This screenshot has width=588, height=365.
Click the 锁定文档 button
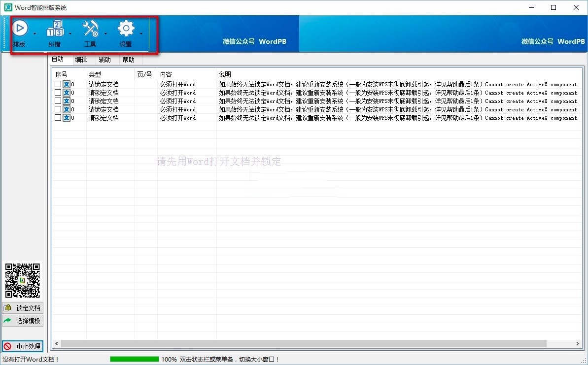point(23,308)
